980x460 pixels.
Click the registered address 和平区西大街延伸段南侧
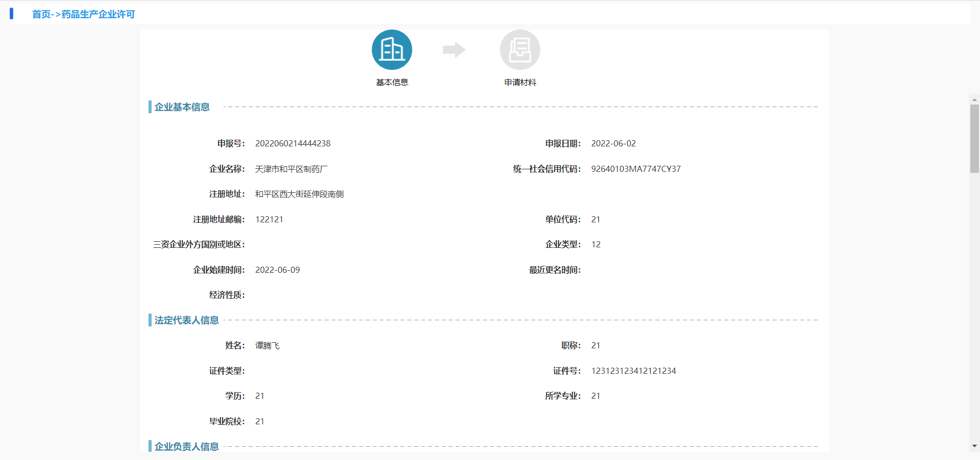tap(299, 194)
